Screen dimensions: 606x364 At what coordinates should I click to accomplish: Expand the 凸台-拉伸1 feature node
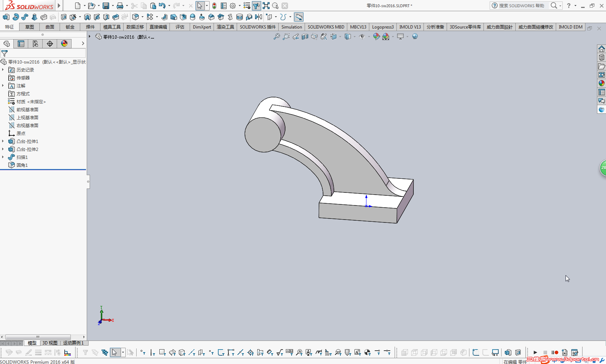[x=3, y=141]
